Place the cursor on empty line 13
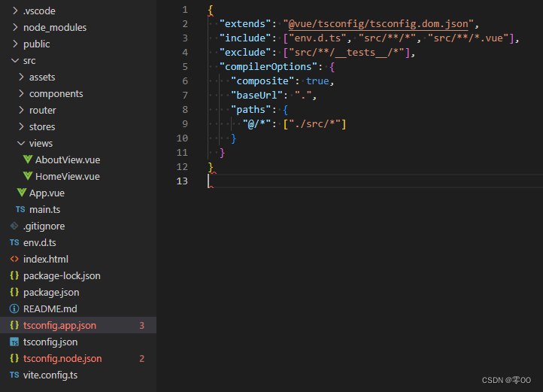 tap(375, 181)
